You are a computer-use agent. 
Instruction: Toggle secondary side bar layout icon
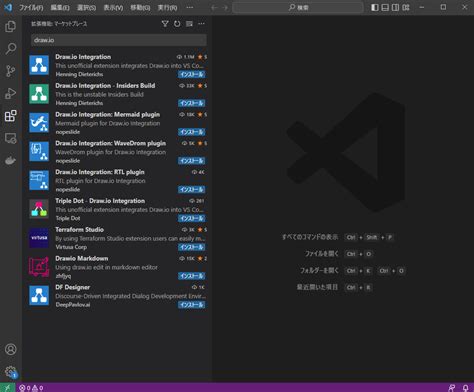click(395, 7)
